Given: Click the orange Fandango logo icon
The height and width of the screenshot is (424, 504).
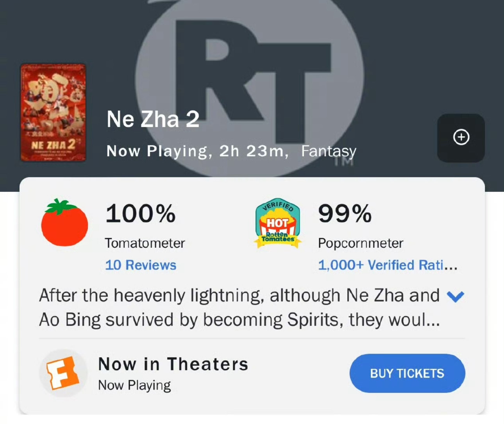Looking at the screenshot, I should tap(63, 373).
